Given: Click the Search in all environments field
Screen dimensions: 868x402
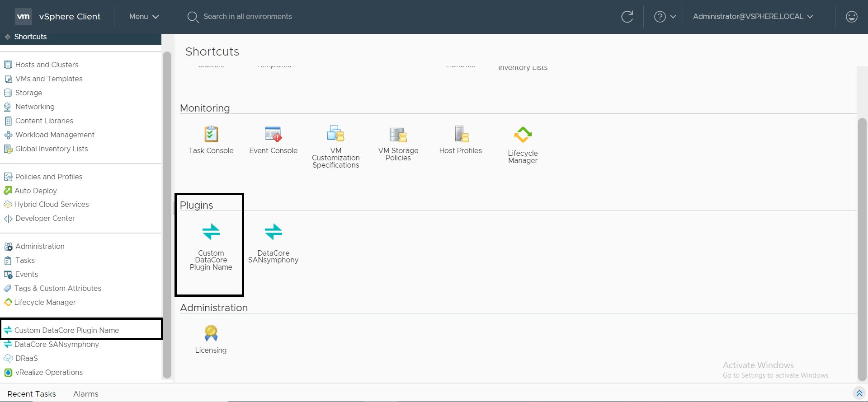Looking at the screenshot, I should click(x=247, y=17).
